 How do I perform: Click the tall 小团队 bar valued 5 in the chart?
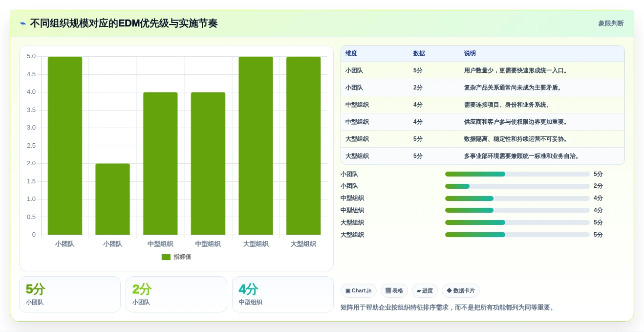tap(65, 146)
